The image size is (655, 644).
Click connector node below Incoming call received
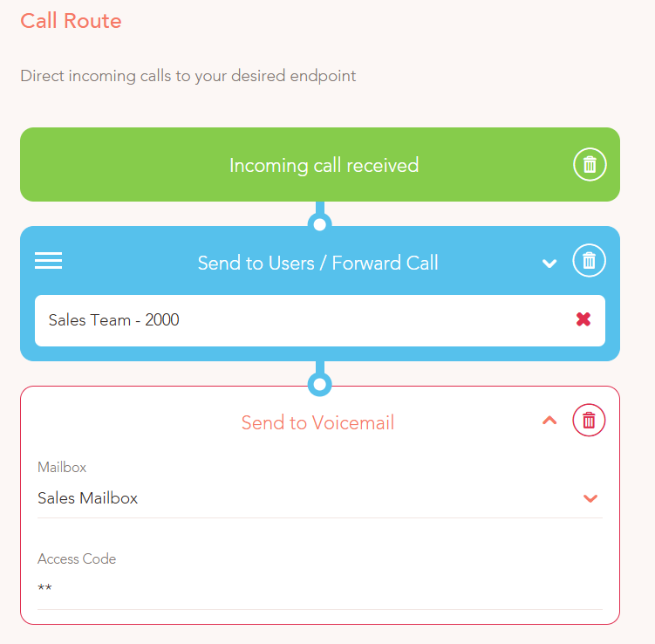click(x=320, y=224)
